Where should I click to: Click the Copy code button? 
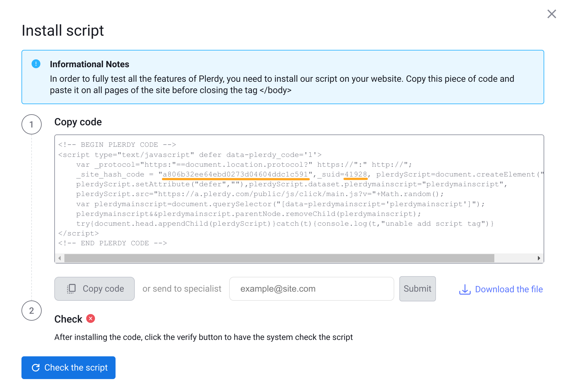(94, 288)
